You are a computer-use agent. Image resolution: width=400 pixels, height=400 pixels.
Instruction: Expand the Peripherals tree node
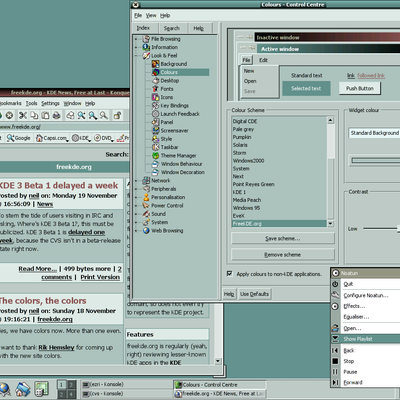(136, 189)
